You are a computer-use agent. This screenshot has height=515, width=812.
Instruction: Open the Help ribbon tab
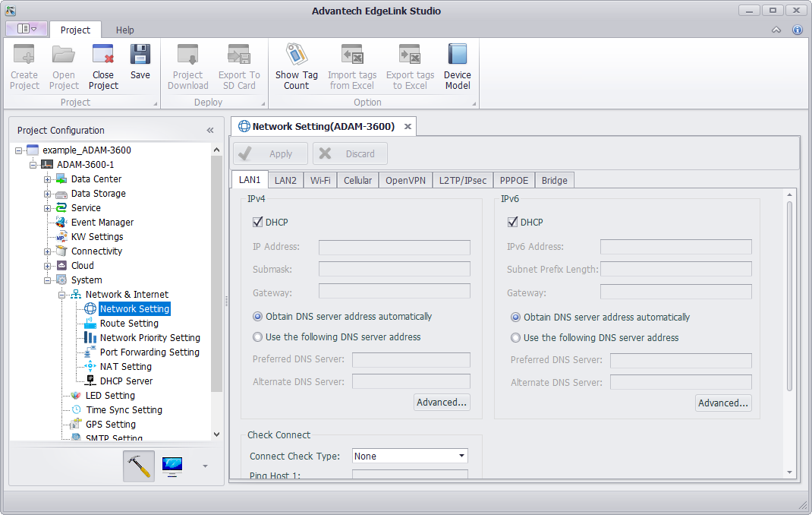125,30
